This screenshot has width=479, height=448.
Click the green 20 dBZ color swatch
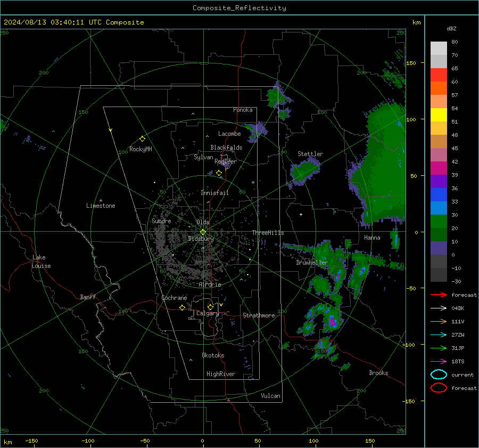click(x=439, y=221)
